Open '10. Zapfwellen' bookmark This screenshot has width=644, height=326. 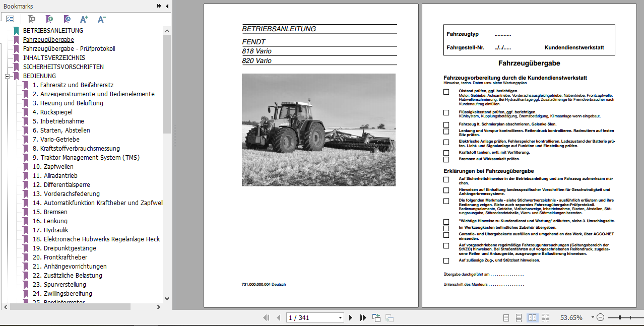pos(53,166)
